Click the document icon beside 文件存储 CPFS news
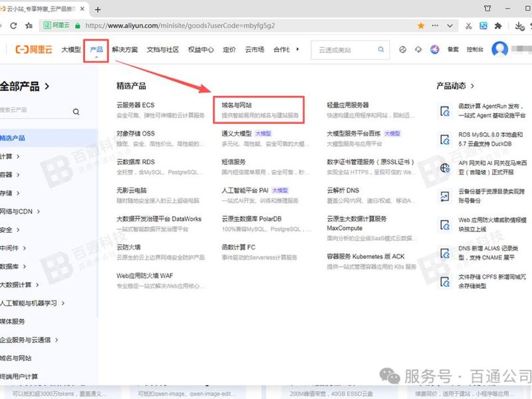Viewport: 532px width, 399px height. point(445,281)
